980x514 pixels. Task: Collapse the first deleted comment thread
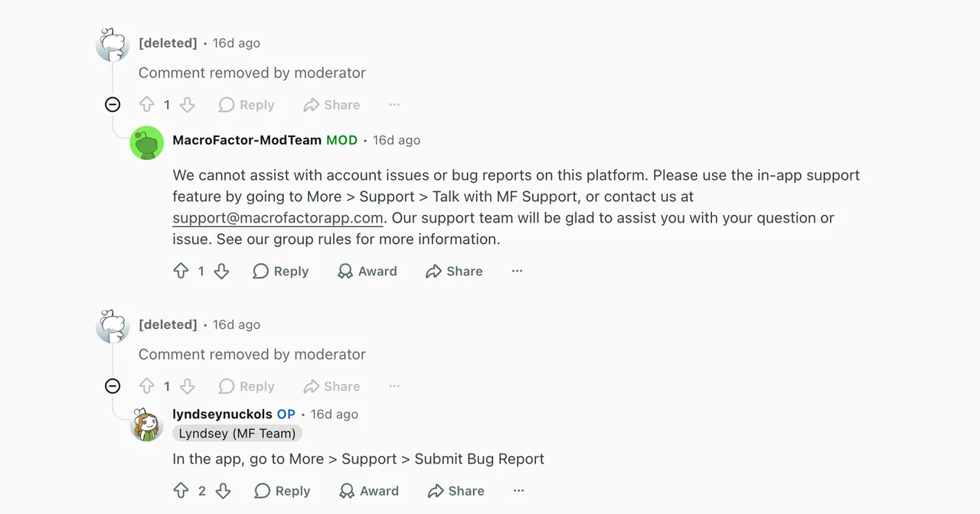coord(113,105)
